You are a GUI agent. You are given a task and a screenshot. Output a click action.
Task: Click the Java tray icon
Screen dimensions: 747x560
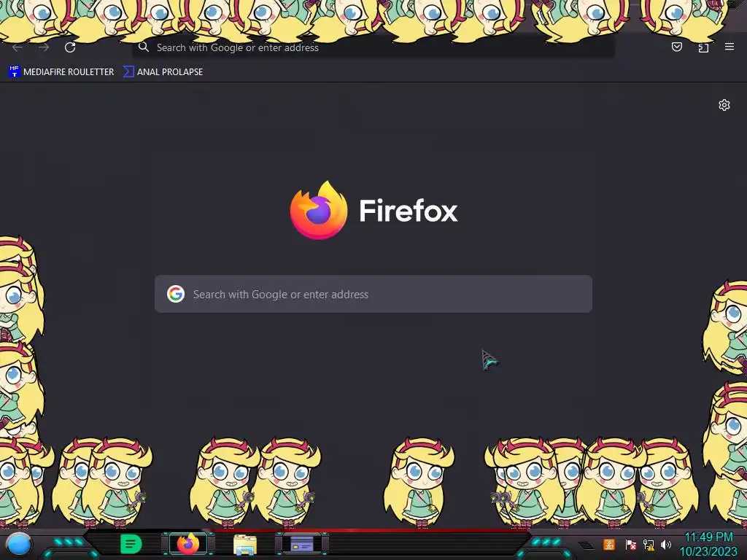609,544
